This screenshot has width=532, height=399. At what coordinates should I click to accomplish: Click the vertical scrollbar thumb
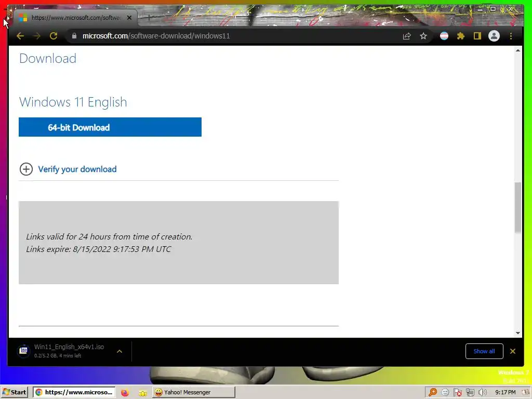point(518,207)
